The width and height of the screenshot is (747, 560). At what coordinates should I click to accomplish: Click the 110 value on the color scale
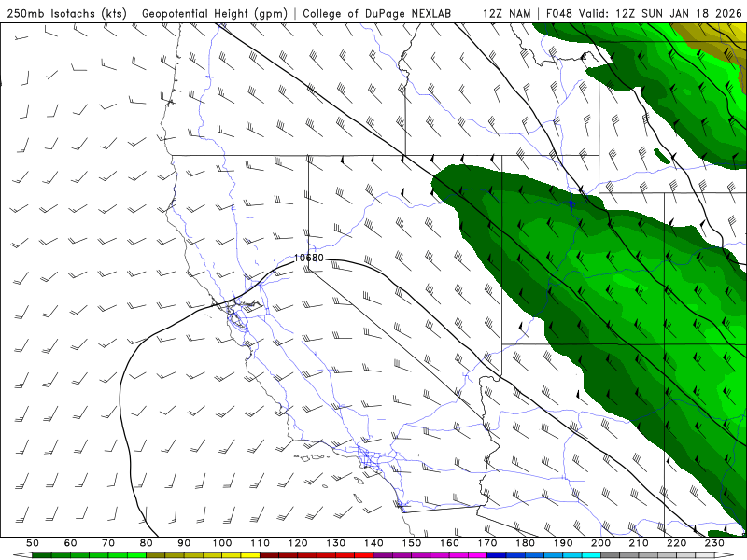click(260, 543)
